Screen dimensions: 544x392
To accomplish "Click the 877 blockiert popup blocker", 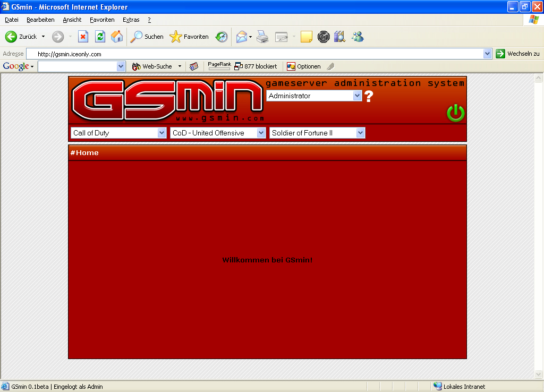I will [256, 66].
